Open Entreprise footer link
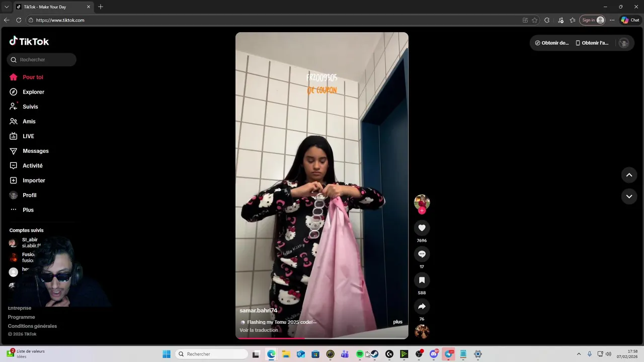 tap(20, 308)
